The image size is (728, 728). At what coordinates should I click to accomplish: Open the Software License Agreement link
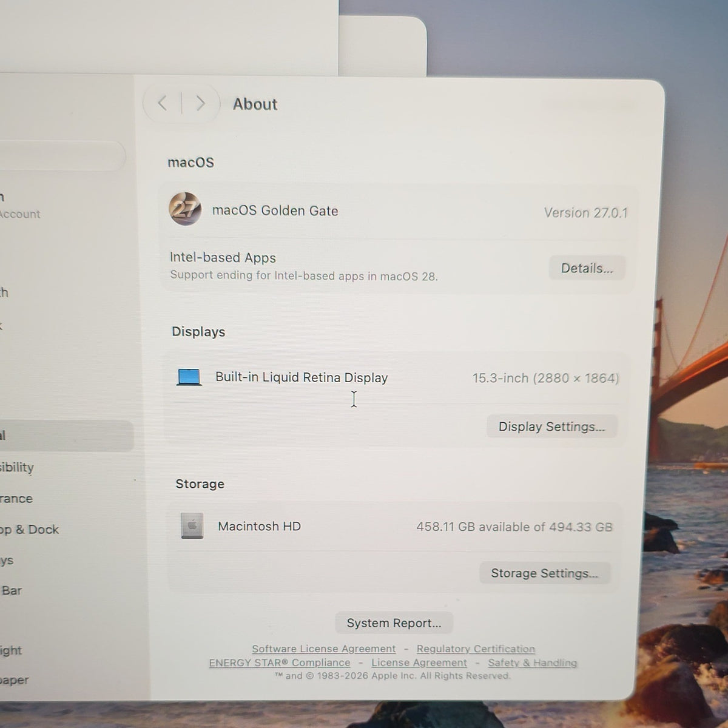323,649
